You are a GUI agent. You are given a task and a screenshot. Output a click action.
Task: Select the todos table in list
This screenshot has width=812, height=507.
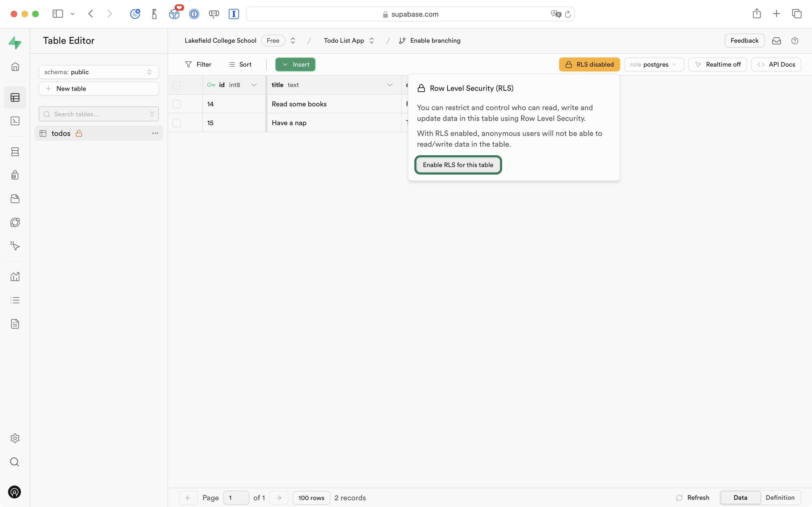[61, 133]
